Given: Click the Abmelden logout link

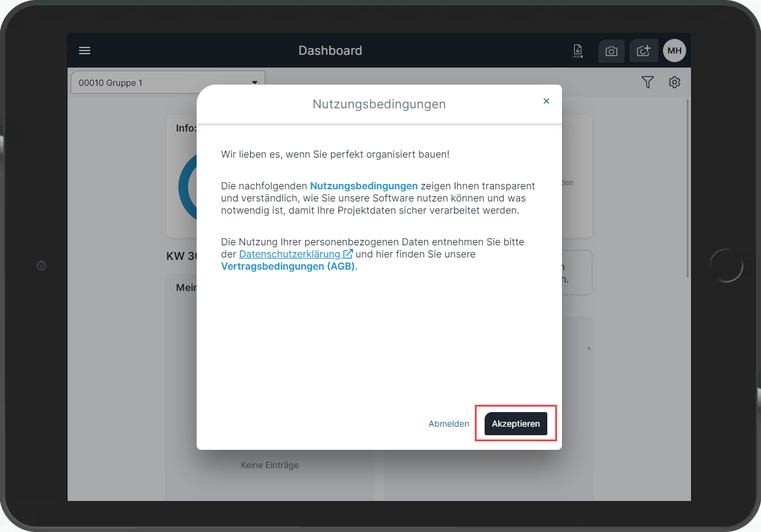Looking at the screenshot, I should coord(449,424).
